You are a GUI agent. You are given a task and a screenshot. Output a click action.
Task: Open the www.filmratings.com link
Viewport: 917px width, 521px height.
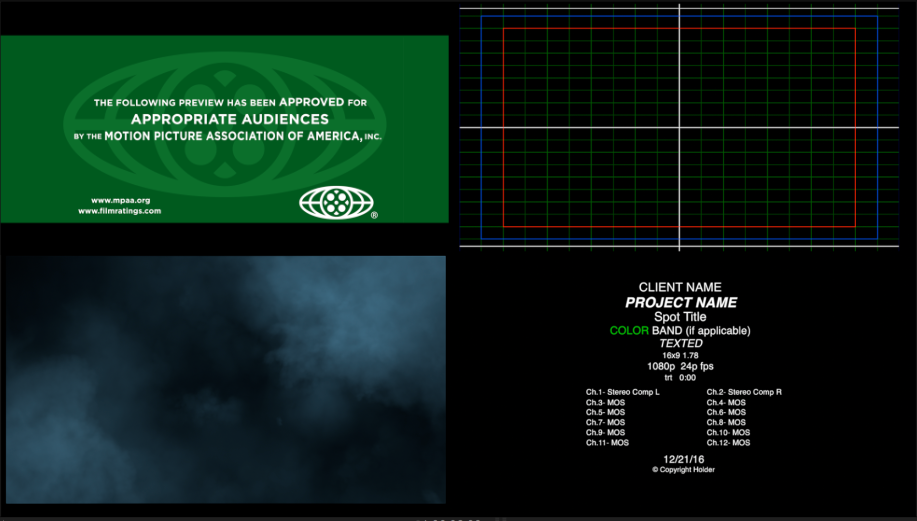pyautogui.click(x=120, y=211)
